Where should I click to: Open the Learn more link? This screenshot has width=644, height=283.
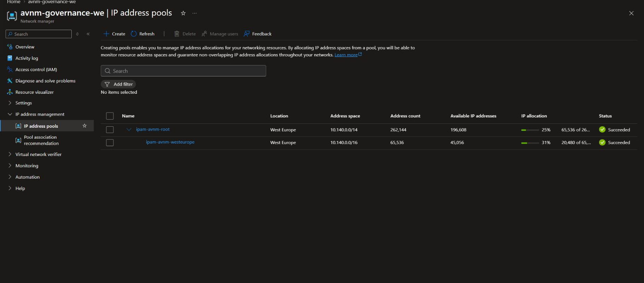(348, 55)
